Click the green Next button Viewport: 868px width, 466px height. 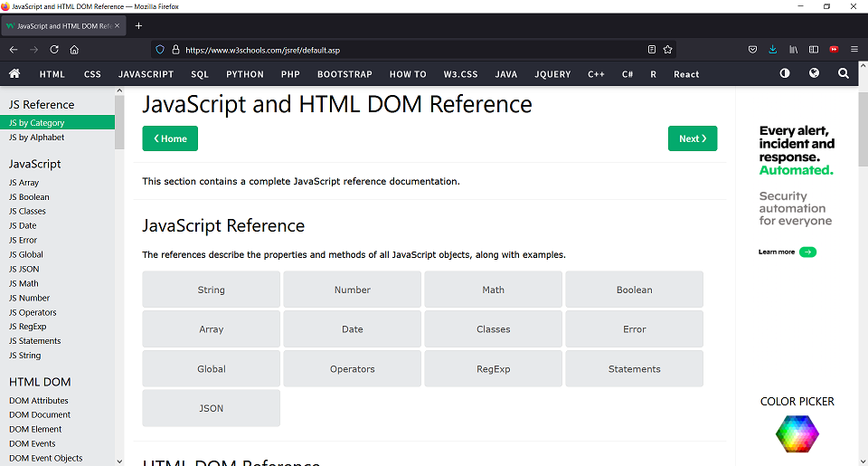(693, 138)
